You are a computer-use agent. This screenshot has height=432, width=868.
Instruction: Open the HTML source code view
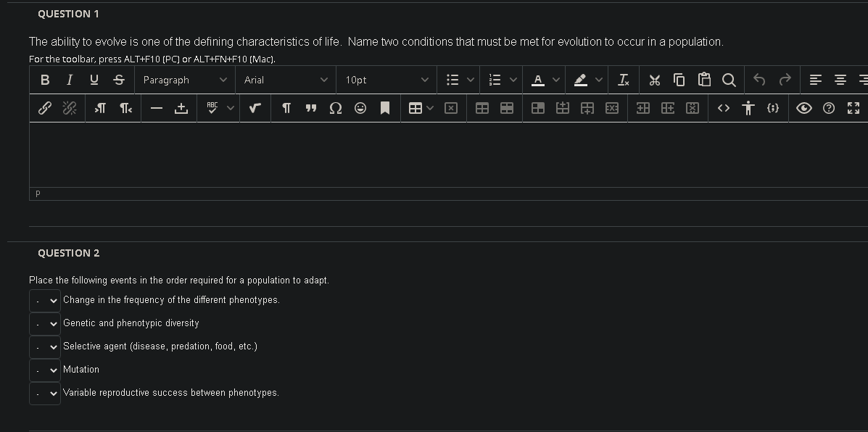tap(724, 109)
